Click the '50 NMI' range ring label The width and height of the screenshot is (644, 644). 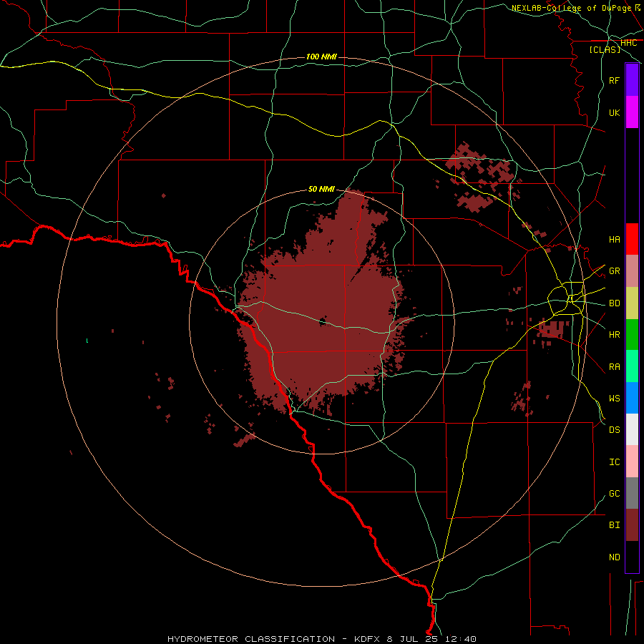321,189
